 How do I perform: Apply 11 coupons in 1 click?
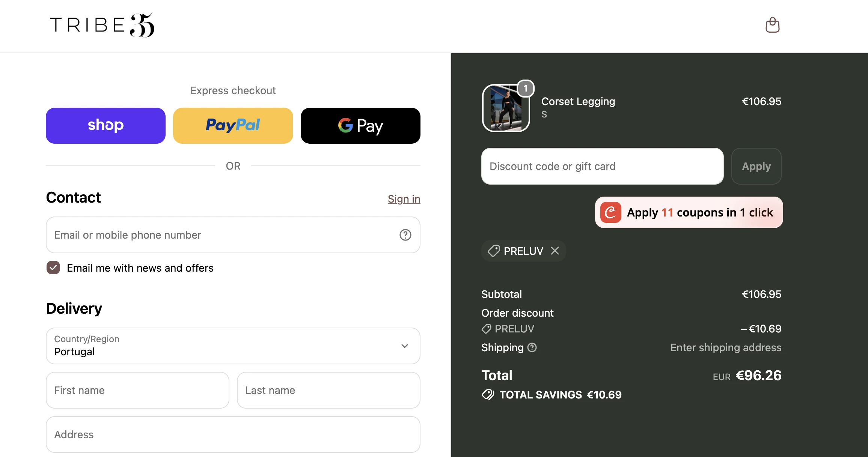coord(689,212)
